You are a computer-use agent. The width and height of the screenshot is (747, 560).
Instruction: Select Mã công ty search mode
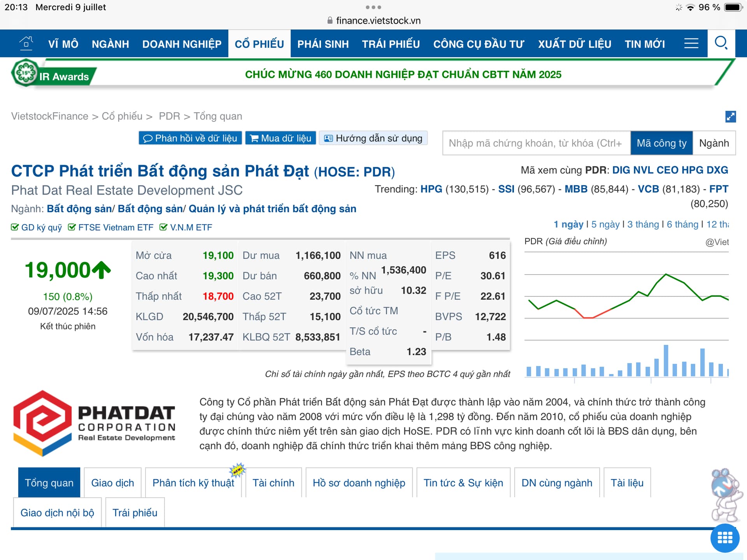661,143
